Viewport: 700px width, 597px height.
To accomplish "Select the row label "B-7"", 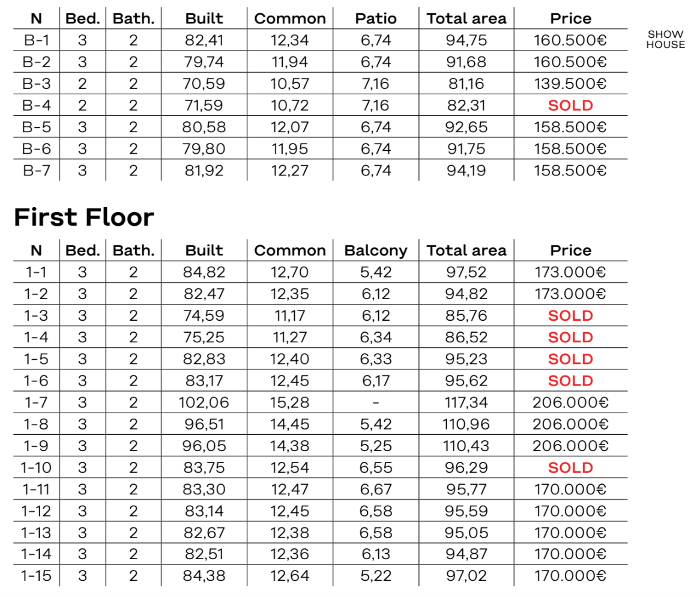I will click(36, 171).
